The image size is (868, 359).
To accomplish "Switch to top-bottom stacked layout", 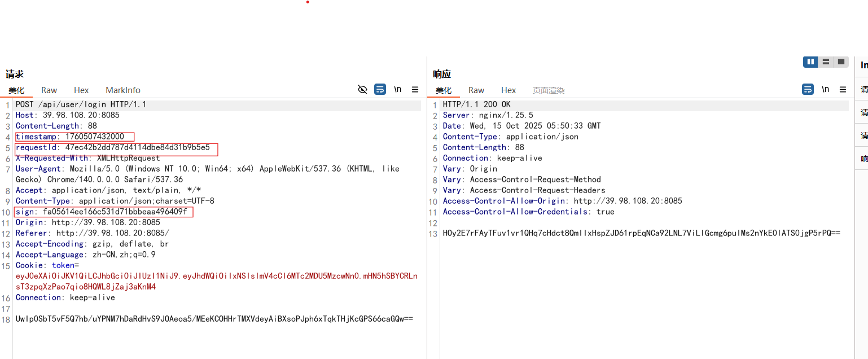I will (826, 62).
